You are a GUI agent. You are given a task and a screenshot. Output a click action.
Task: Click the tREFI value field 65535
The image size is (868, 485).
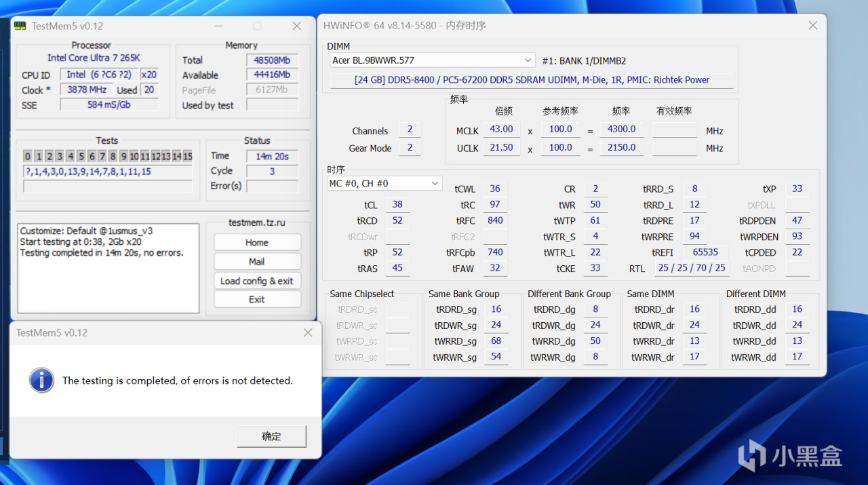tap(705, 252)
